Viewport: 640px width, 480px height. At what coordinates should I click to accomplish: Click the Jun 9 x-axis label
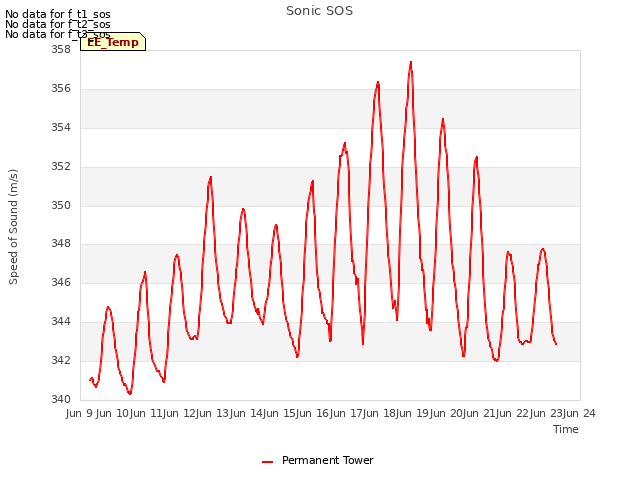click(x=80, y=413)
